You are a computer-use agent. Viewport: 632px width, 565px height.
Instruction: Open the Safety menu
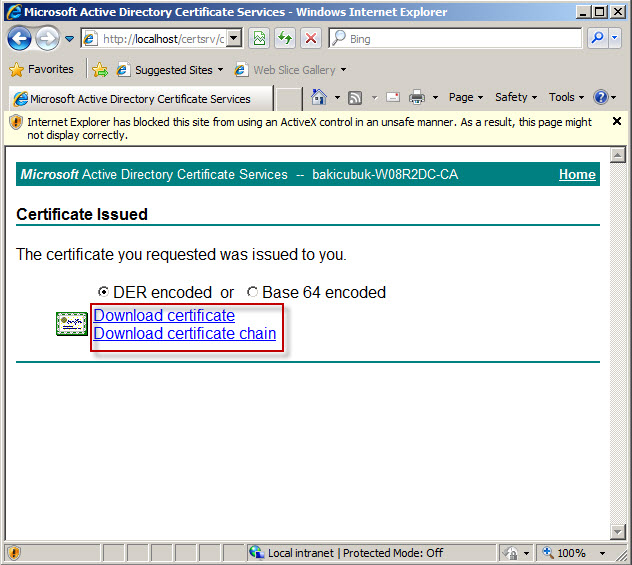[x=516, y=97]
